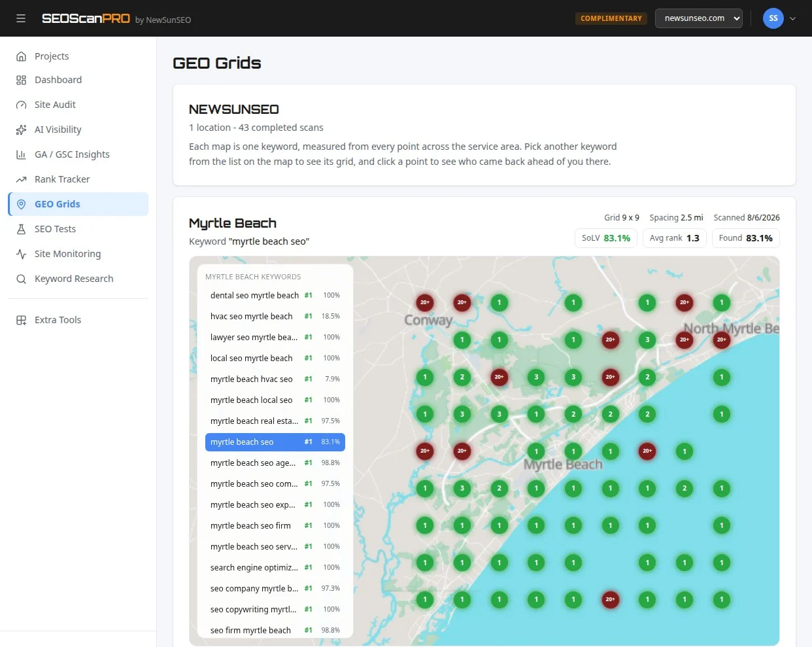The image size is (812, 647).
Task: Click the Site Audit gauge icon
Action: (x=21, y=105)
